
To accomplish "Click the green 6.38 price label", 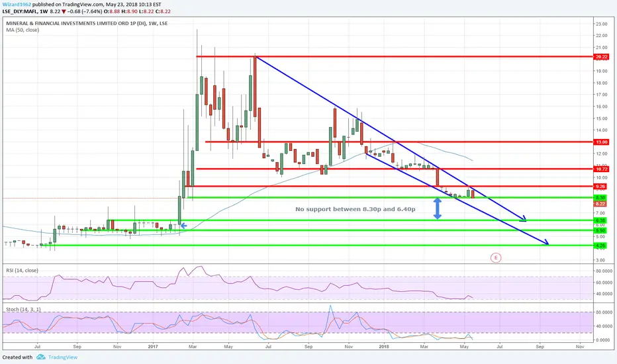I will [x=600, y=220].
